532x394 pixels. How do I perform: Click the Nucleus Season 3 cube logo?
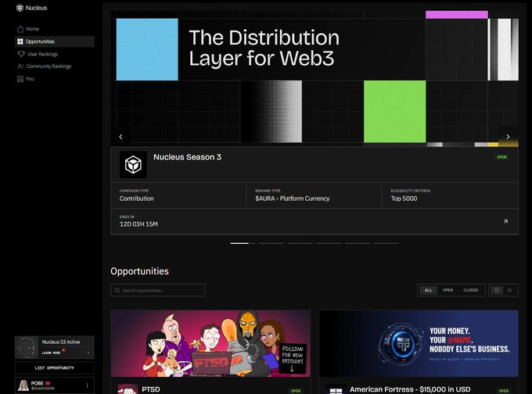(x=133, y=165)
